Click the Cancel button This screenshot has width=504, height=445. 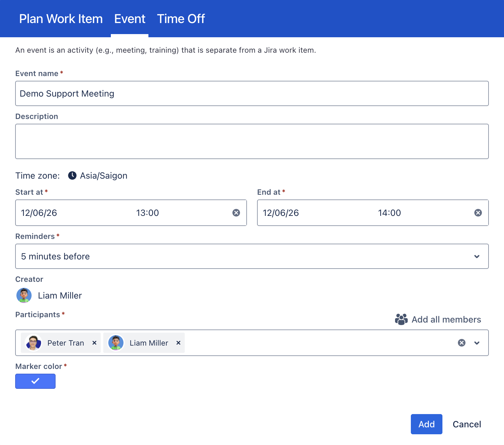coord(467,424)
